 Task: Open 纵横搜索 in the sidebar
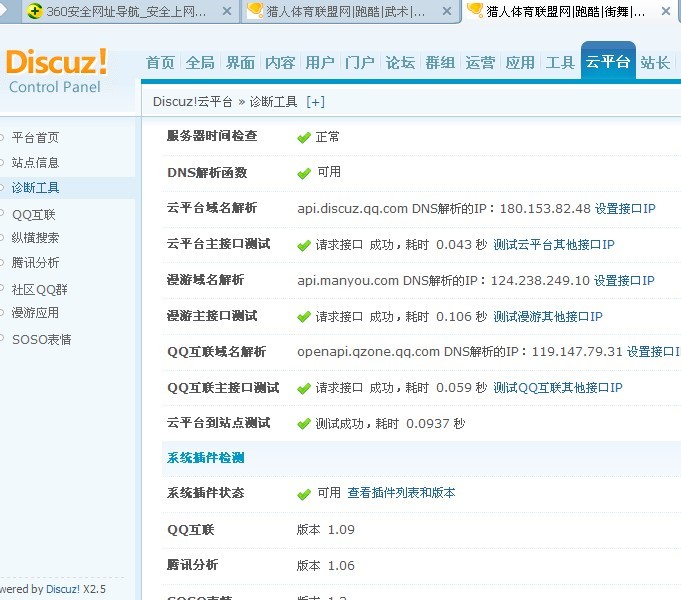tap(35, 238)
